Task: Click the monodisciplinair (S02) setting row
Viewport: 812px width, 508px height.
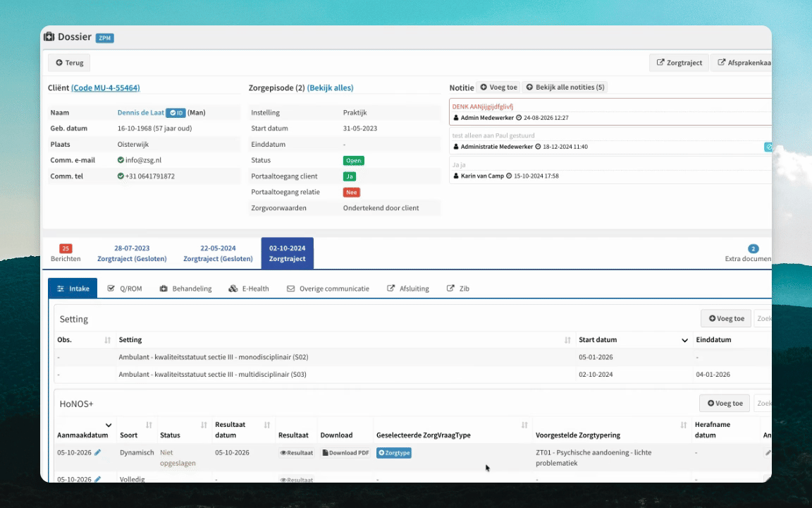Action: click(413, 357)
